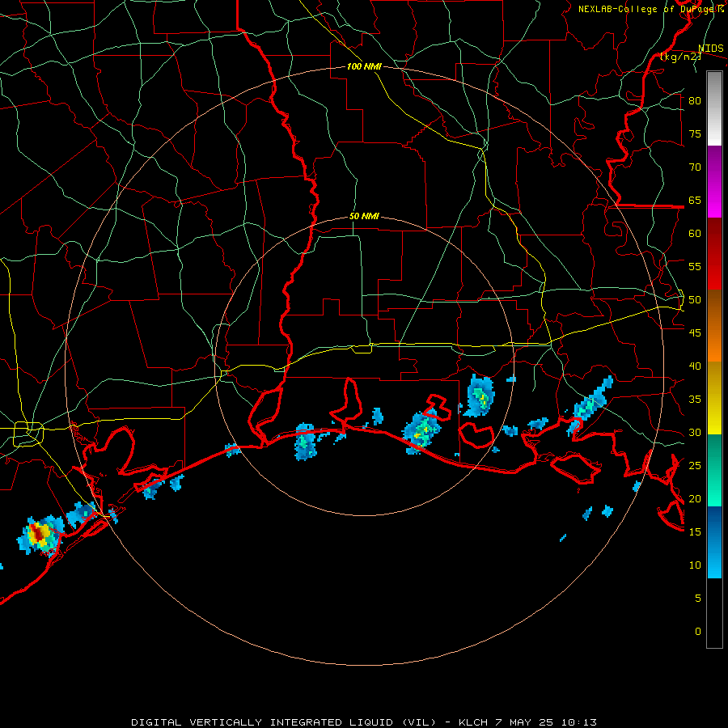Click the 25 value on the scale
728x728 pixels.
point(695,466)
